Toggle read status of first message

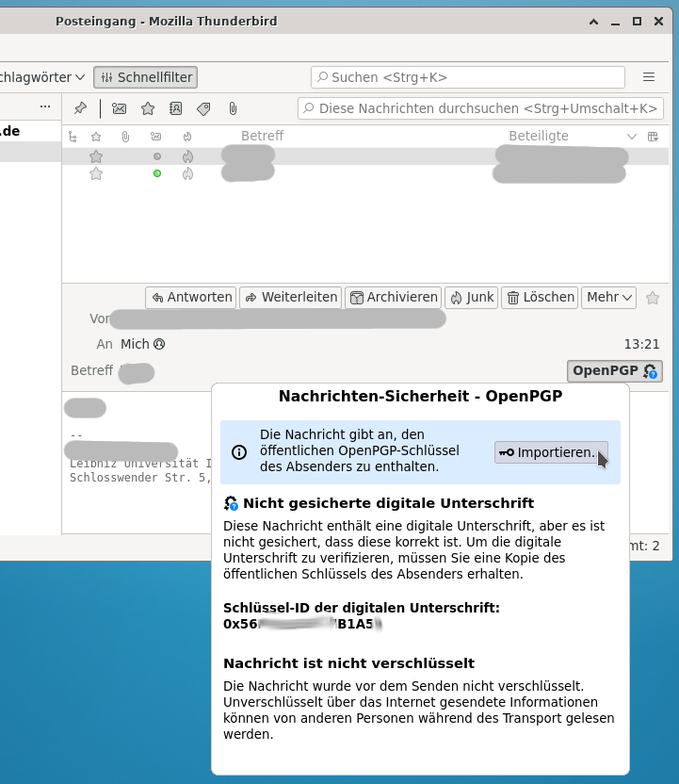[x=157, y=156]
